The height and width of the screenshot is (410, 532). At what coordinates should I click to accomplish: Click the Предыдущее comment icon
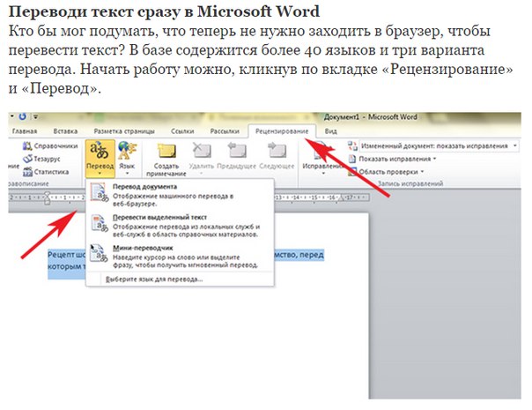(x=237, y=151)
